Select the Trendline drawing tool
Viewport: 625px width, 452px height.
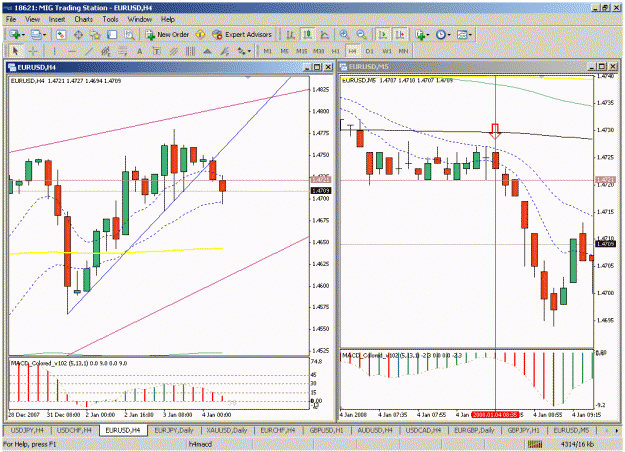click(x=89, y=51)
